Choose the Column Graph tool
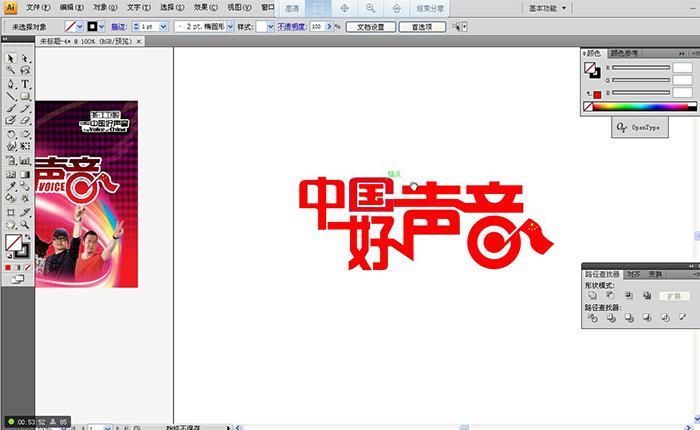 tap(25, 161)
